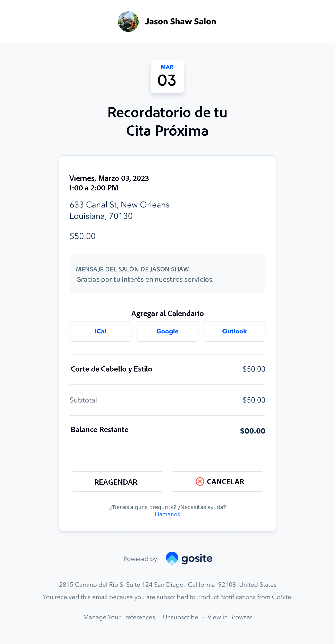The height and width of the screenshot is (644, 335).
Task: Click the MAR 03 date badge
Action: 167,76
